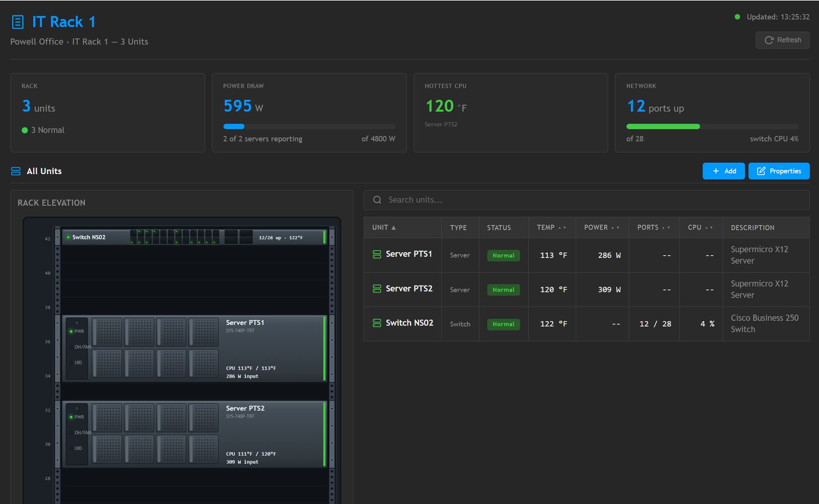Open Switch NS02 in the units table

[409, 323]
